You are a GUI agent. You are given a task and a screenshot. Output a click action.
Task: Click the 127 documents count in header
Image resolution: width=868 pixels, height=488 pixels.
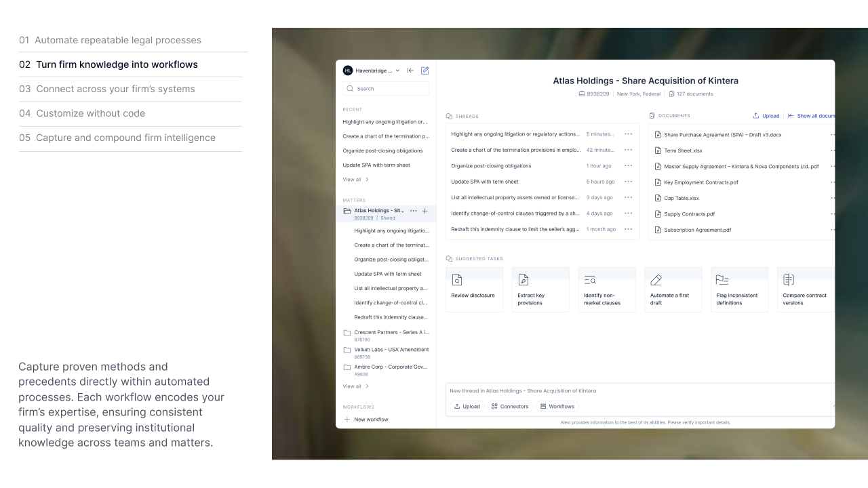tap(691, 94)
